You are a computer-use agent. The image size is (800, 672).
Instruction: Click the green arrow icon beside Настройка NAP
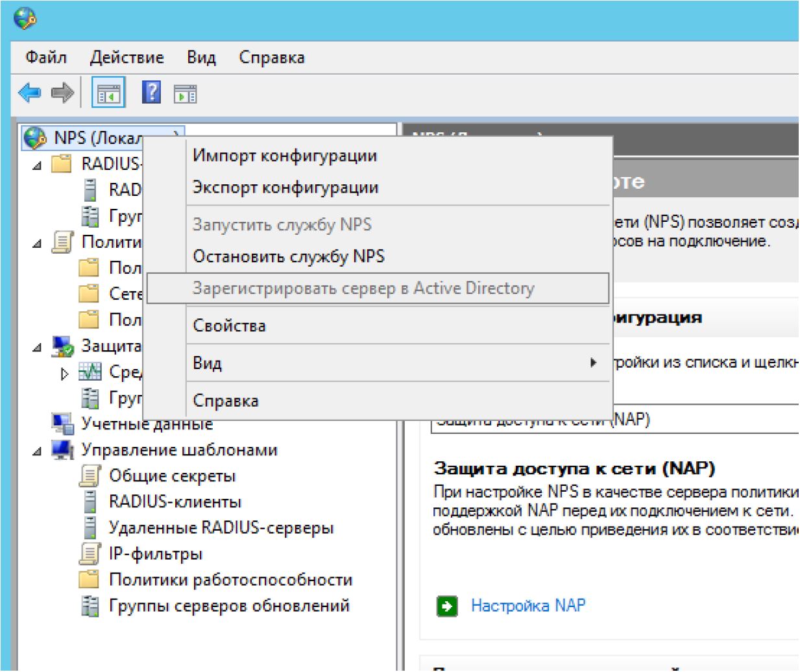click(447, 606)
